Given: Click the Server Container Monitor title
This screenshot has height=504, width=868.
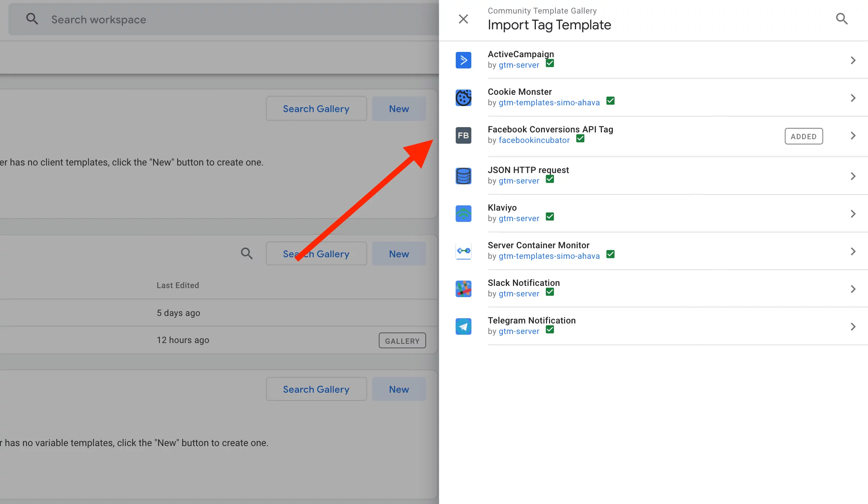Looking at the screenshot, I should click(x=538, y=245).
